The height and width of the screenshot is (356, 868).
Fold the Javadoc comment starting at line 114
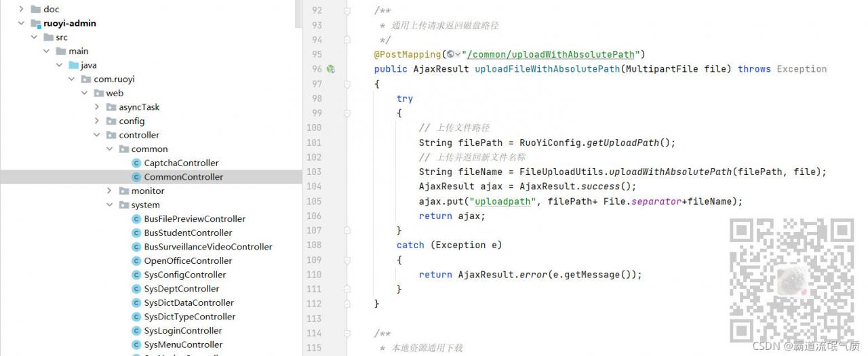click(x=347, y=333)
